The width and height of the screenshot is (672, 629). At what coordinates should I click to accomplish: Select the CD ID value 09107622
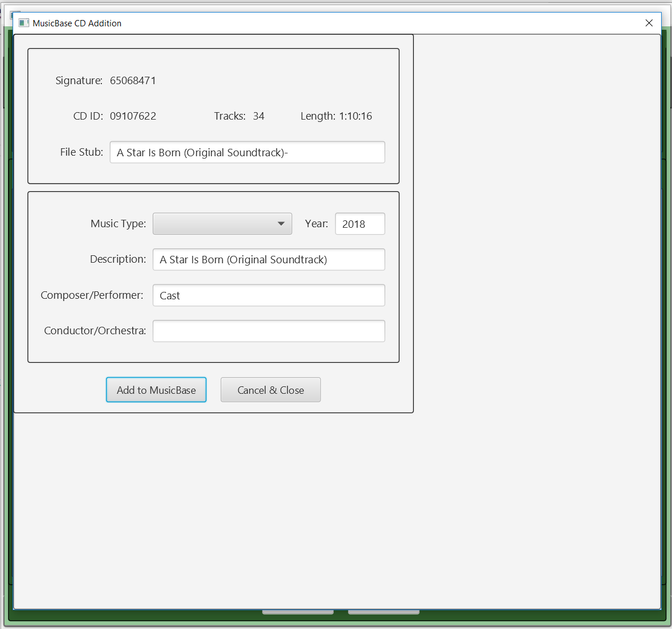133,116
